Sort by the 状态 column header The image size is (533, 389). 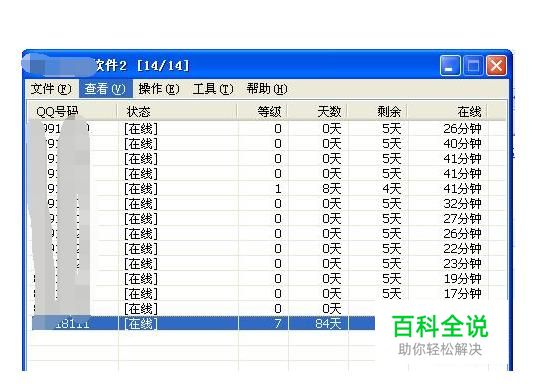tap(177, 112)
